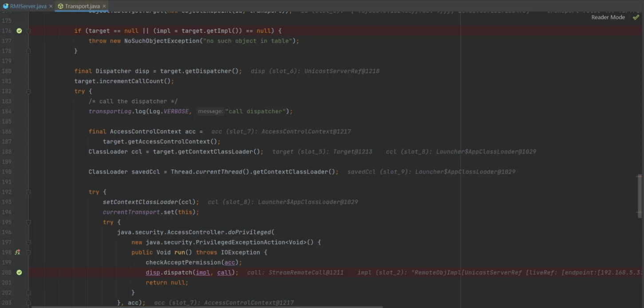Click checkAcceptPermission on line 199
Screen dimensions: 644x308
pyautogui.click(x=183, y=262)
